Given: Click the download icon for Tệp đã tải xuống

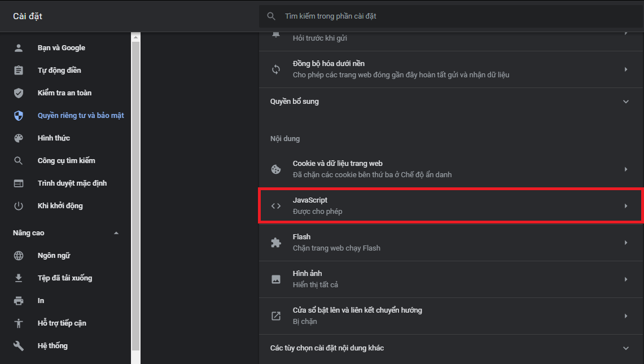Looking at the screenshot, I should [x=19, y=278].
